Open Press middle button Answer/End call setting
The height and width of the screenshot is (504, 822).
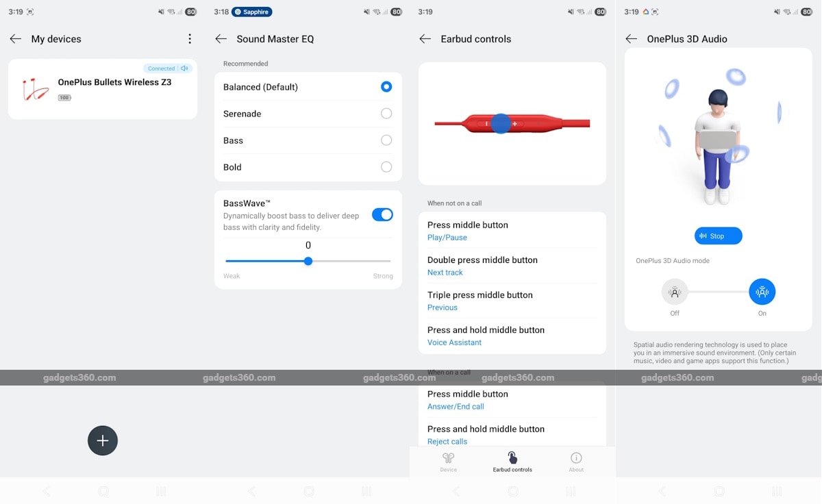coord(512,399)
